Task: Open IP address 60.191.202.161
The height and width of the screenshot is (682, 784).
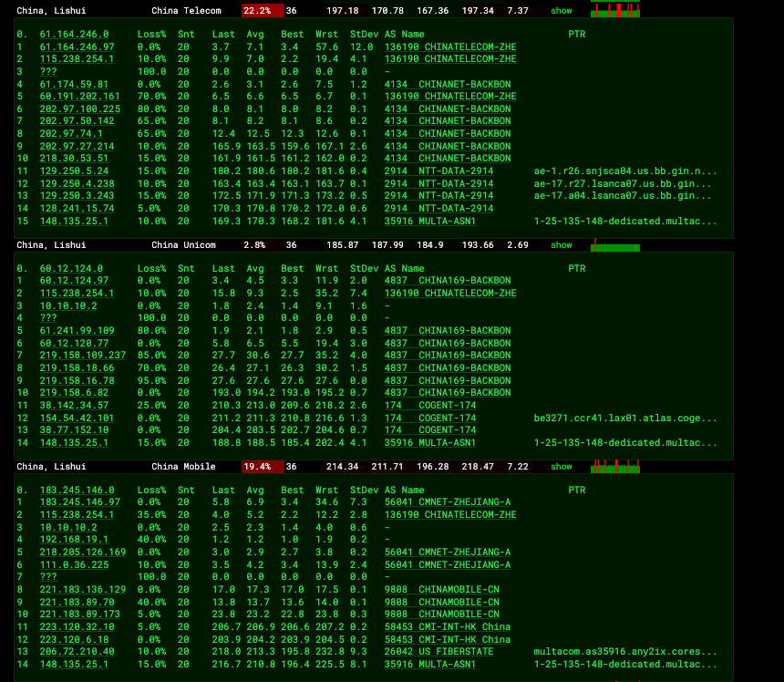Action: 80,96
